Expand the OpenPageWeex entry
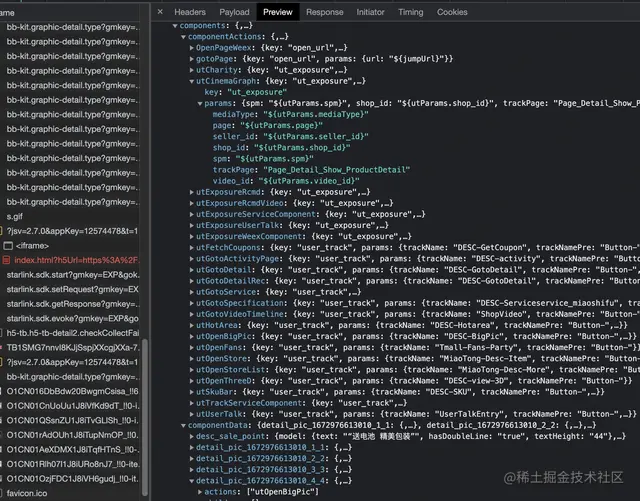The width and height of the screenshot is (640, 501). coord(191,48)
